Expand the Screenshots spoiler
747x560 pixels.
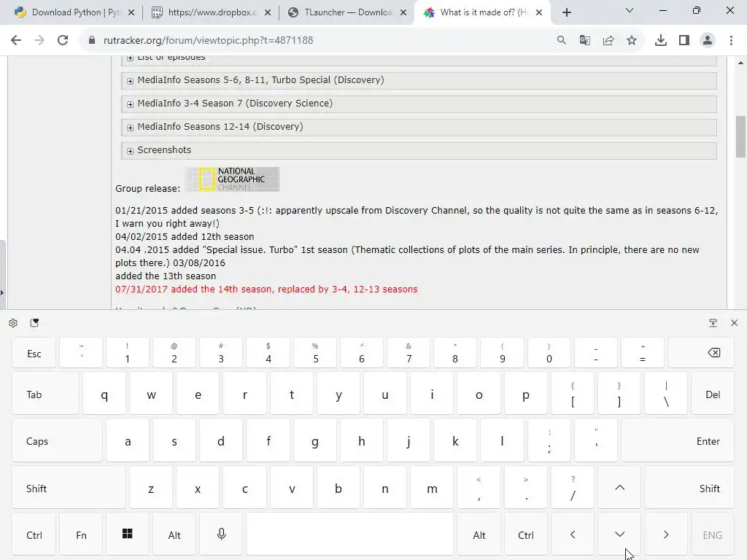tap(419, 150)
